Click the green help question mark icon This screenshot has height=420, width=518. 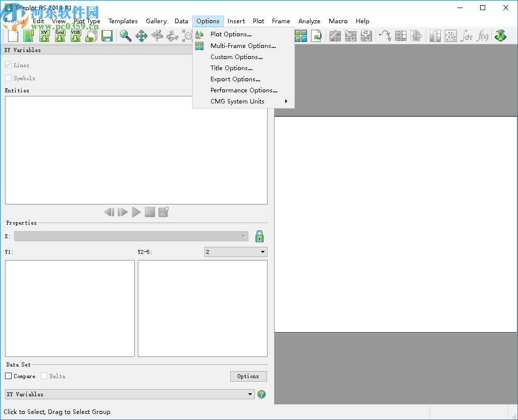tap(262, 394)
